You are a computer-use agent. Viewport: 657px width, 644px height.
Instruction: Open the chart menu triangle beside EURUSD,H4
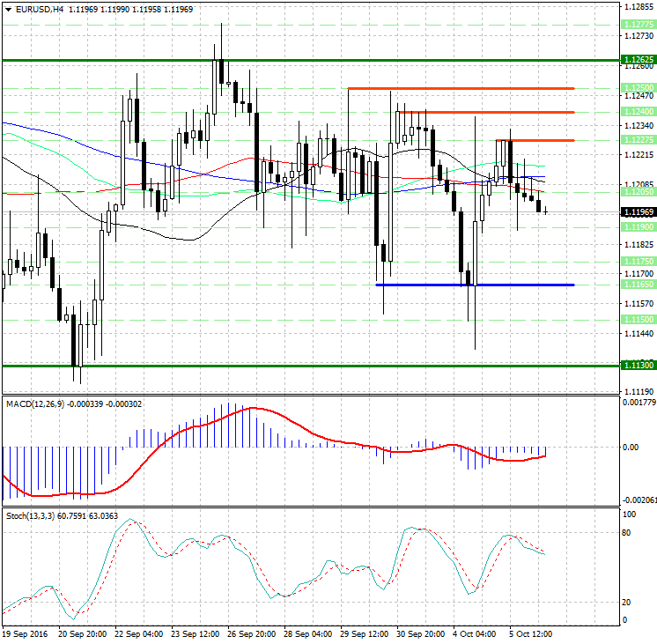8,10
